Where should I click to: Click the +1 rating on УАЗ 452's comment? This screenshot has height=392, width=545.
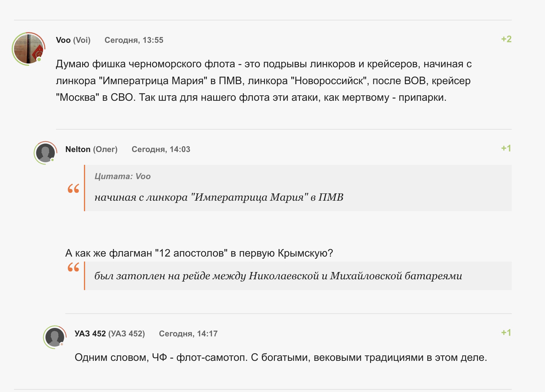[506, 333]
